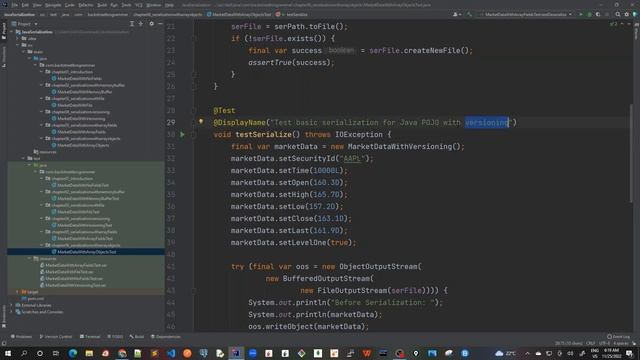640x360 pixels.
Task: Open Windows taskbar search
Action: point(24,353)
